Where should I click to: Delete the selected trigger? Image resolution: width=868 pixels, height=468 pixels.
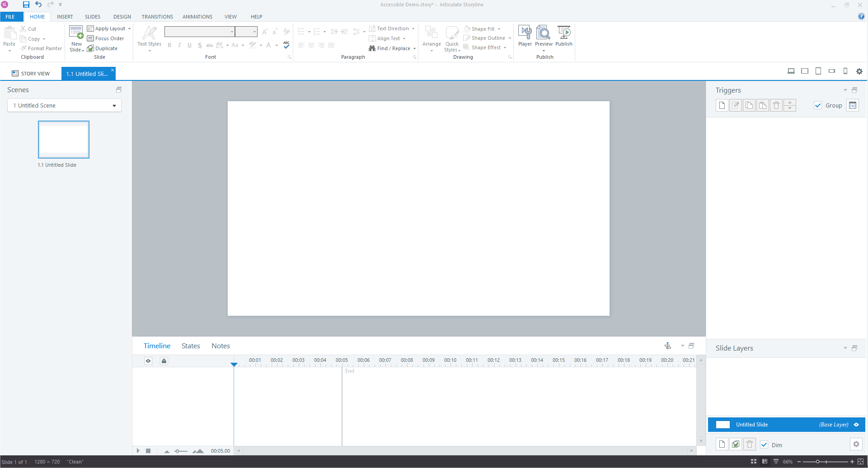[x=776, y=105]
